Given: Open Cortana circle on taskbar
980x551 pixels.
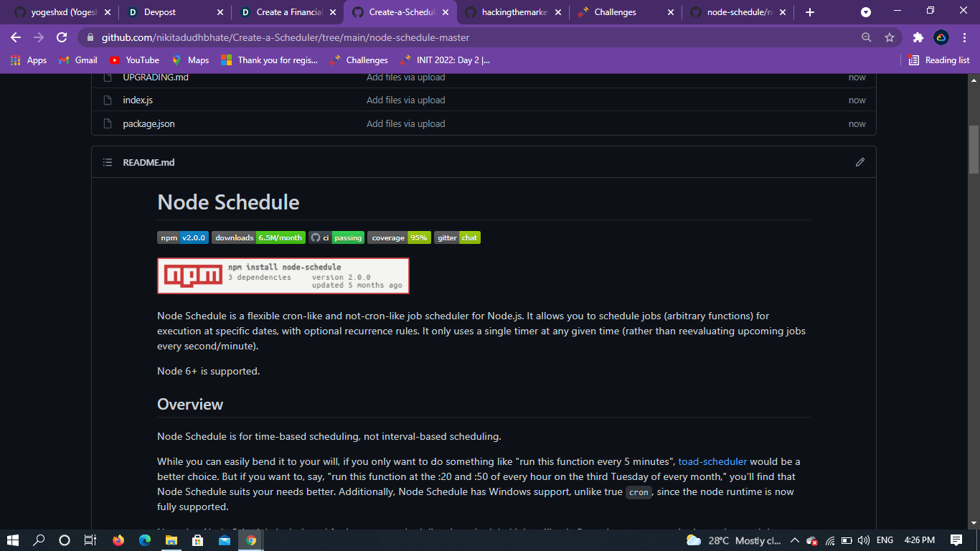Looking at the screenshot, I should pyautogui.click(x=64, y=540).
